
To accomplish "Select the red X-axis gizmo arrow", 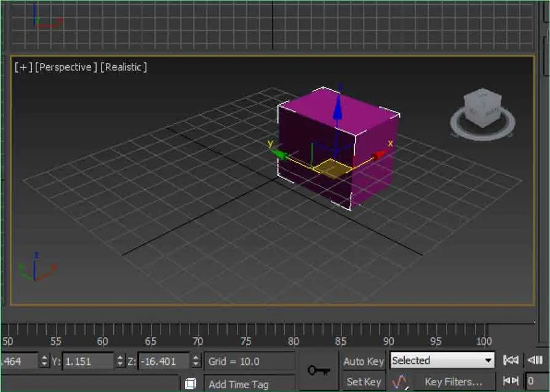I will tap(378, 155).
